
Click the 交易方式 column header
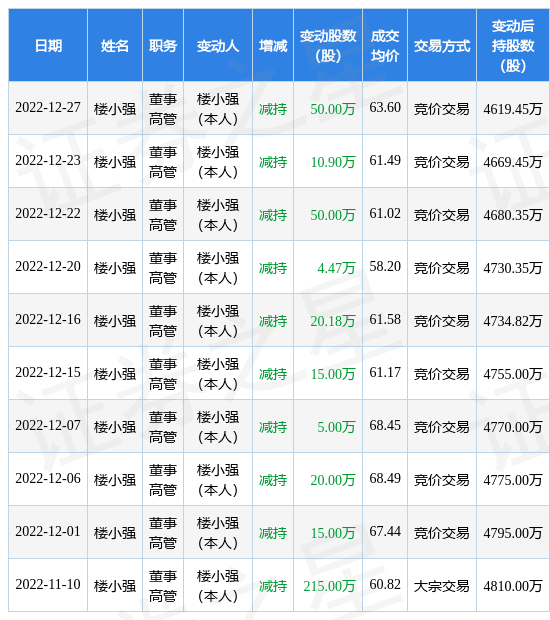tap(442, 46)
